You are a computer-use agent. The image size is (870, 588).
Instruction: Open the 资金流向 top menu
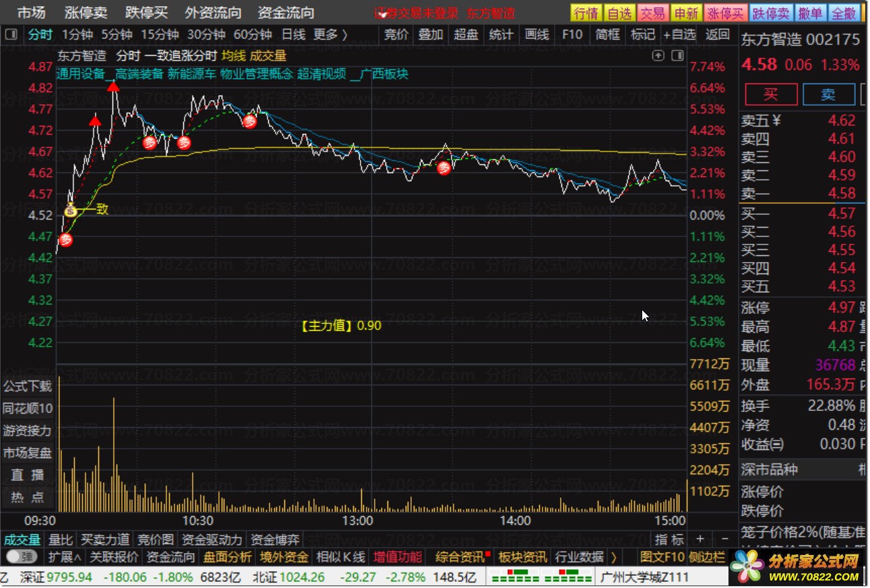pos(286,12)
